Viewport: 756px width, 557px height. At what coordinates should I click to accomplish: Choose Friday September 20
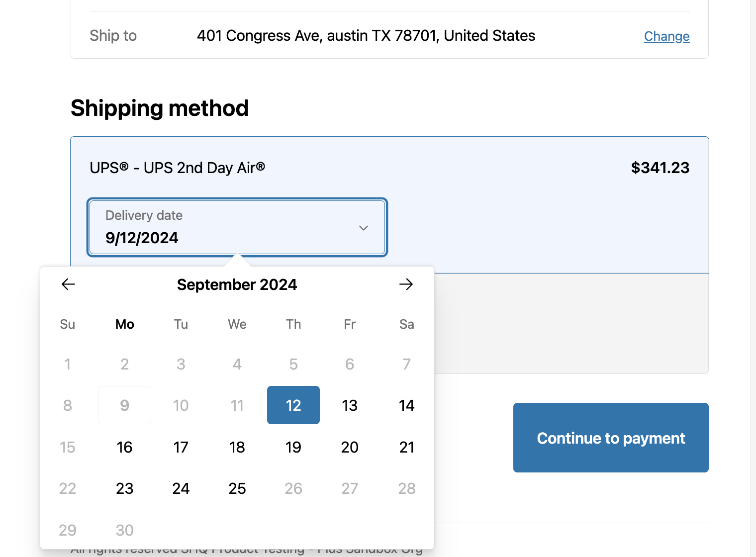[350, 447]
